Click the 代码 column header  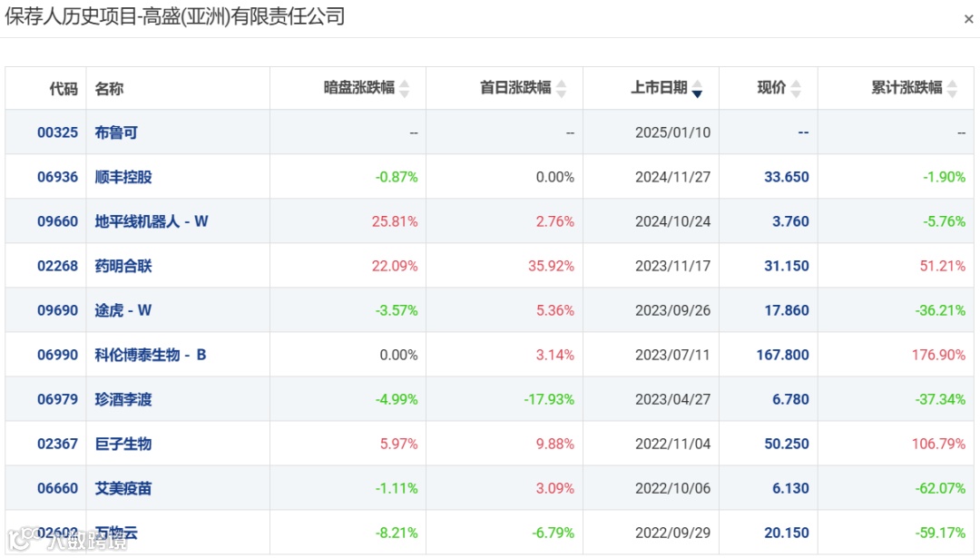(64, 89)
